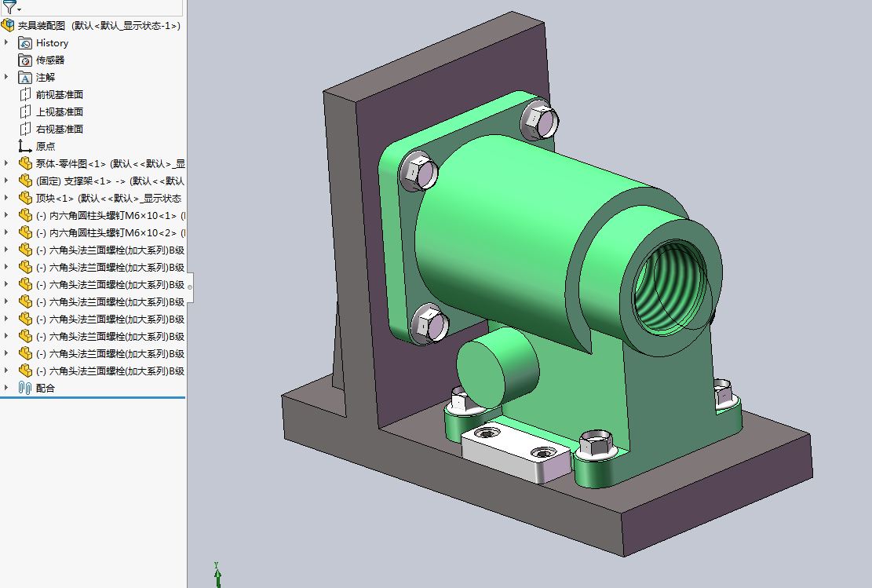Image resolution: width=872 pixels, height=588 pixels.
Task: Expand the (固定) 支撑架<1> component
Action: [6, 181]
